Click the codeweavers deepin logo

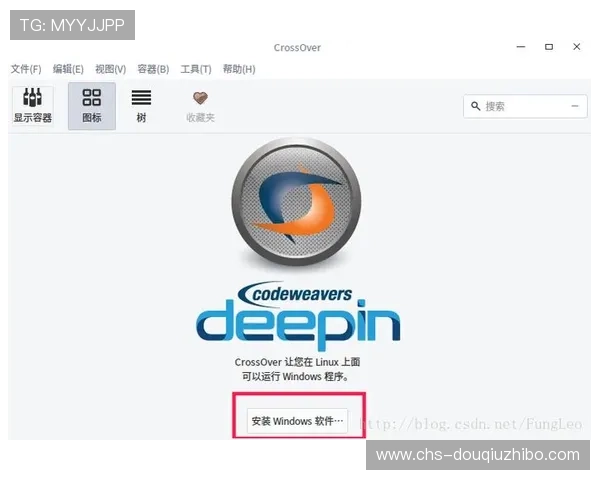click(298, 315)
